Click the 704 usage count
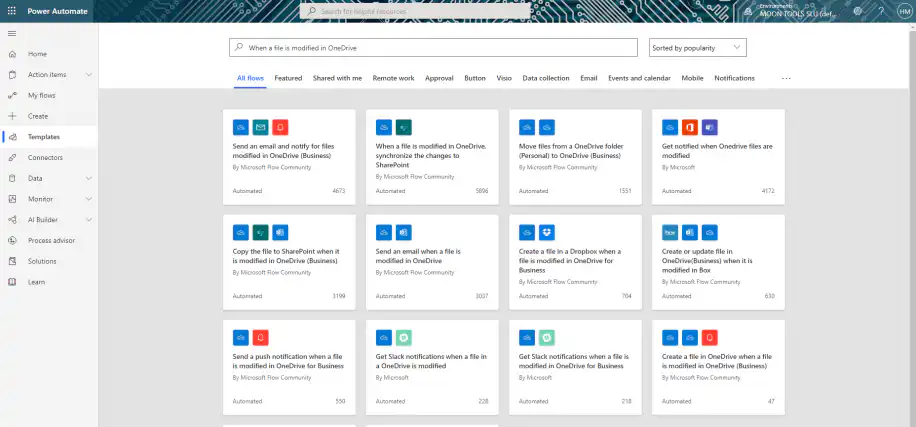 [626, 296]
